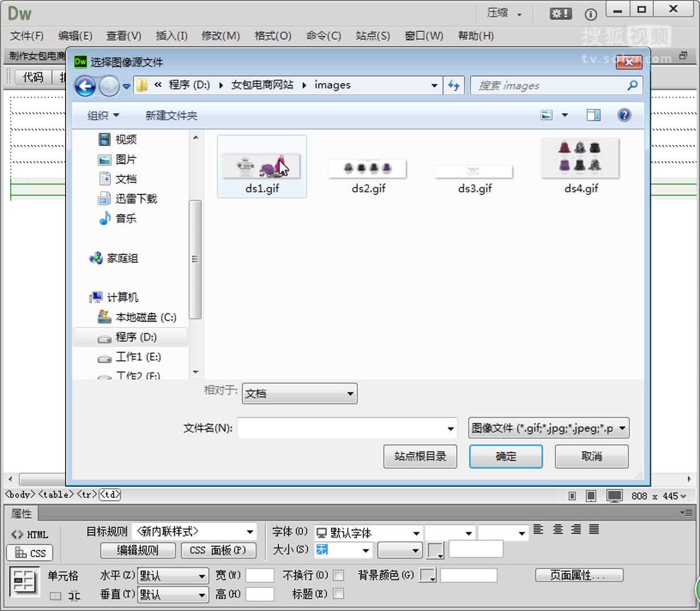Viewport: 700px width, 611px height.
Task: Click the back navigation arrow in dialog
Action: (x=85, y=87)
